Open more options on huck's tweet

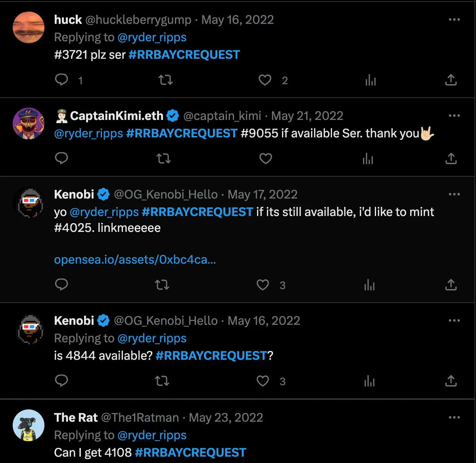coord(454,19)
